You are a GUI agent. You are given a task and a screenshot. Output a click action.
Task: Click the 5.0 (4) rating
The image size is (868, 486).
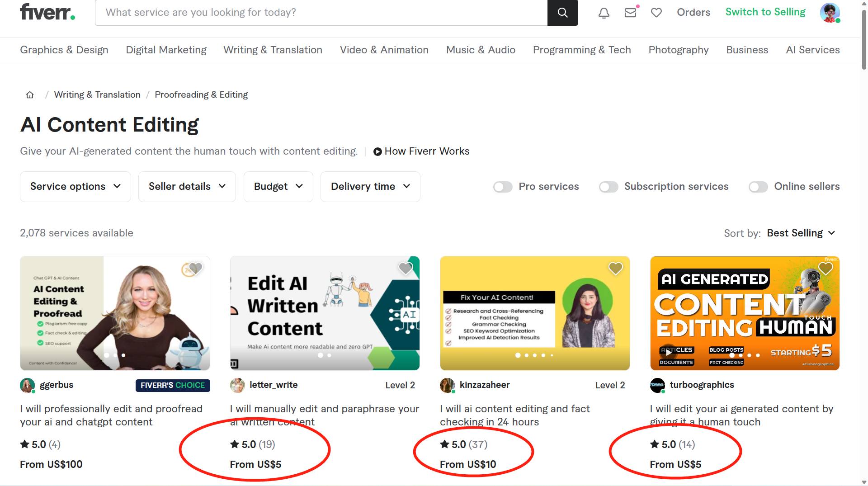click(40, 444)
